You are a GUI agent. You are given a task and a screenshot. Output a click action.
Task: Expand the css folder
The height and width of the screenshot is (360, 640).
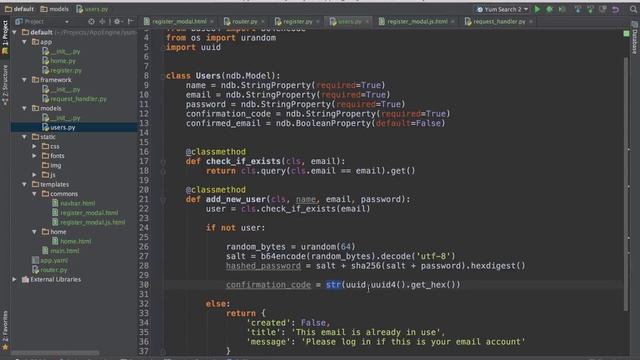point(34,146)
